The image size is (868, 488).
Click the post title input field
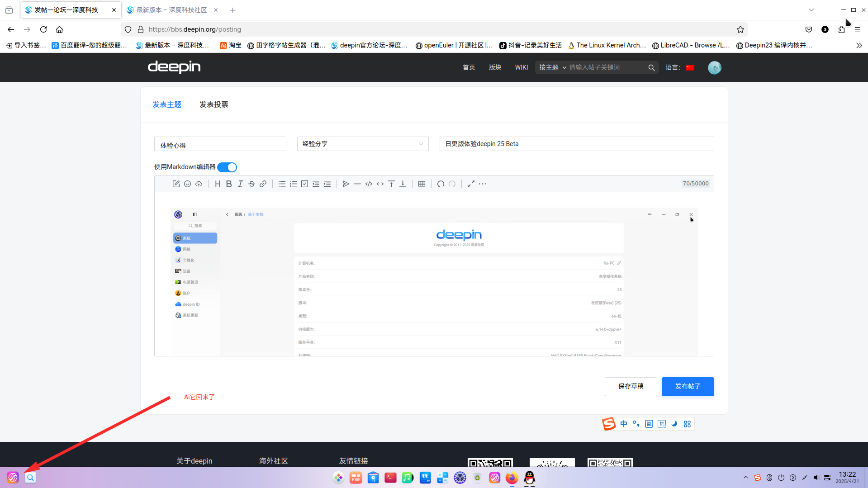[577, 144]
